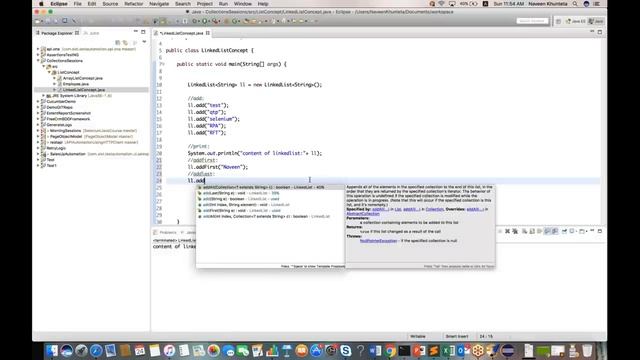640x360 pixels.
Task: Open the Run menu
Action: [223, 4]
